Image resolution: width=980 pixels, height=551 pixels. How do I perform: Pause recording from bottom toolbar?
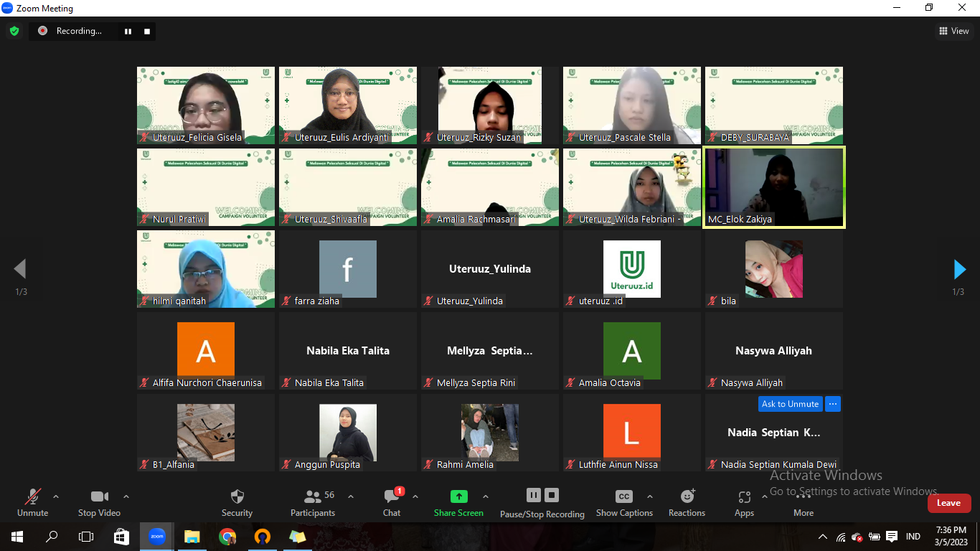[x=534, y=495]
